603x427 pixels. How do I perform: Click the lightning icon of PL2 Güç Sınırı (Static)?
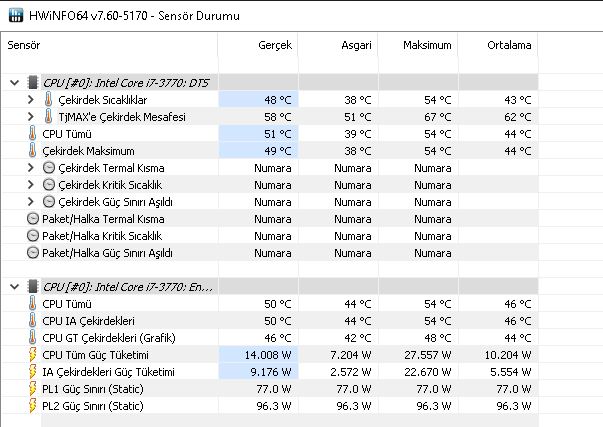click(x=33, y=405)
